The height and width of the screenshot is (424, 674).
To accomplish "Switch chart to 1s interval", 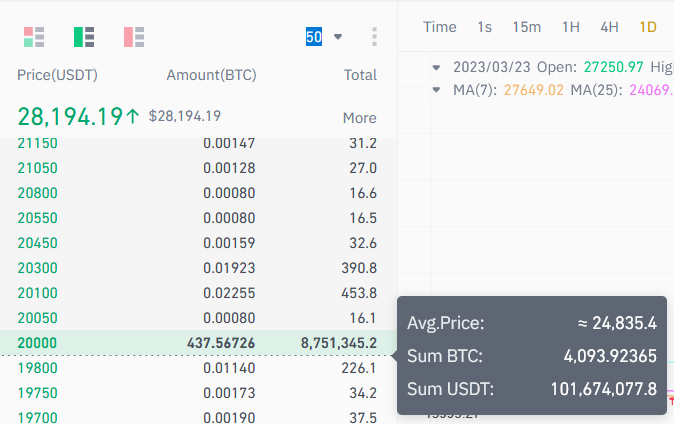I will (x=484, y=27).
